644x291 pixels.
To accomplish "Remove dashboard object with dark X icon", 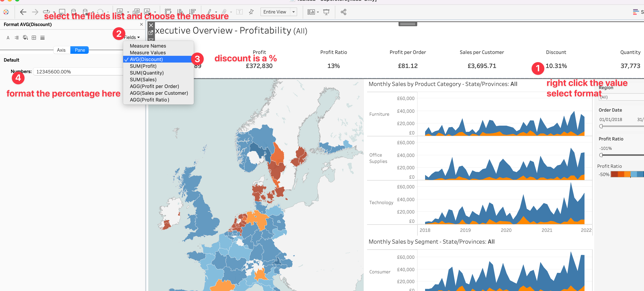I will coord(151,25).
